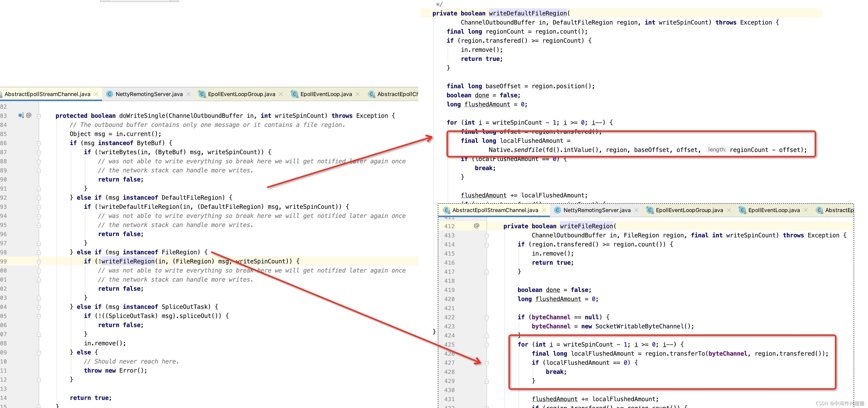The width and height of the screenshot is (868, 408).
Task: Fold the 'if (msg instanceof ByteBuf)' block
Action: [x=39, y=143]
